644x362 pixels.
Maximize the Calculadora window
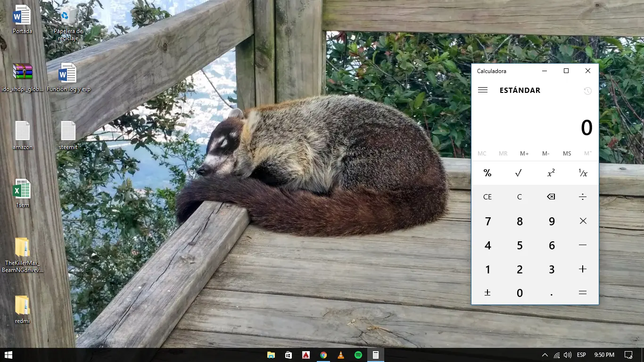click(x=566, y=71)
